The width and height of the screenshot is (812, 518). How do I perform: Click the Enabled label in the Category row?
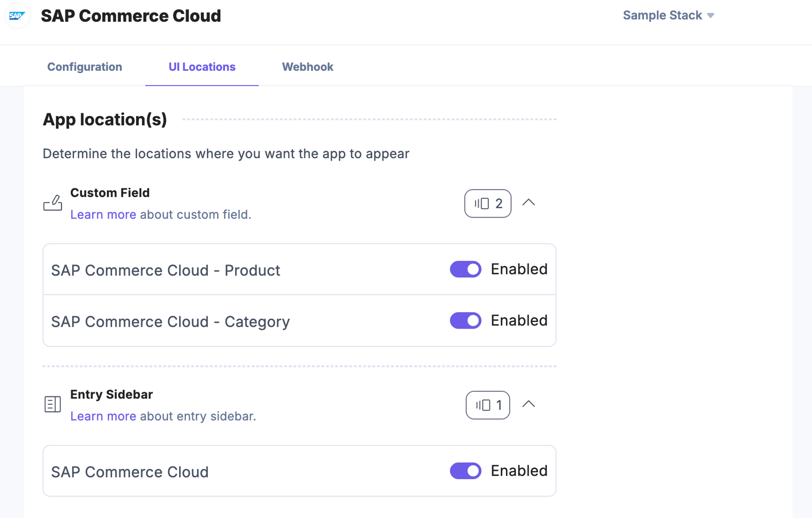pyautogui.click(x=519, y=321)
